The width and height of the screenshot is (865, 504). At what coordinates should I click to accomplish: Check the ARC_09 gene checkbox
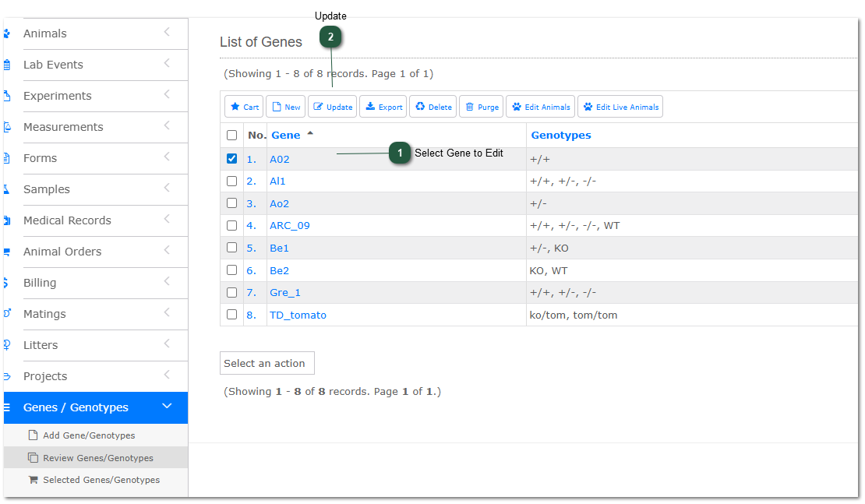pyautogui.click(x=231, y=226)
